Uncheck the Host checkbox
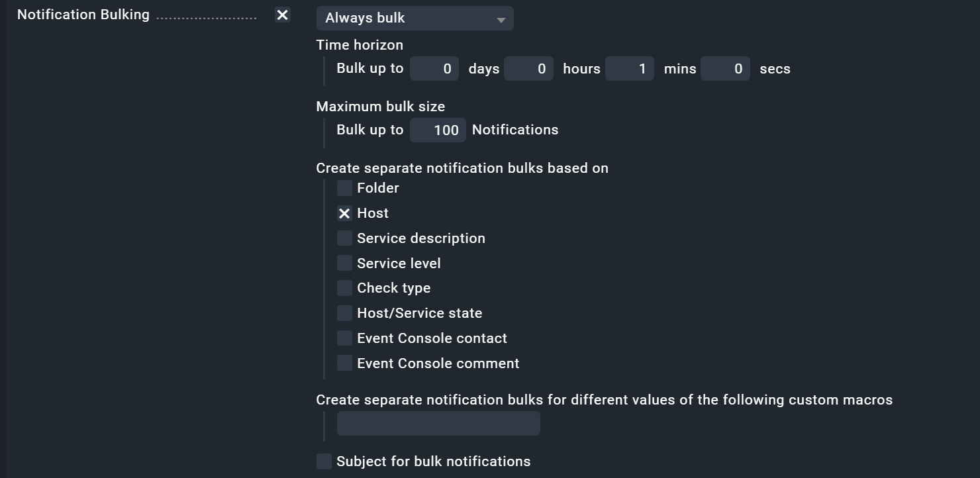This screenshot has height=478, width=980. click(x=344, y=213)
